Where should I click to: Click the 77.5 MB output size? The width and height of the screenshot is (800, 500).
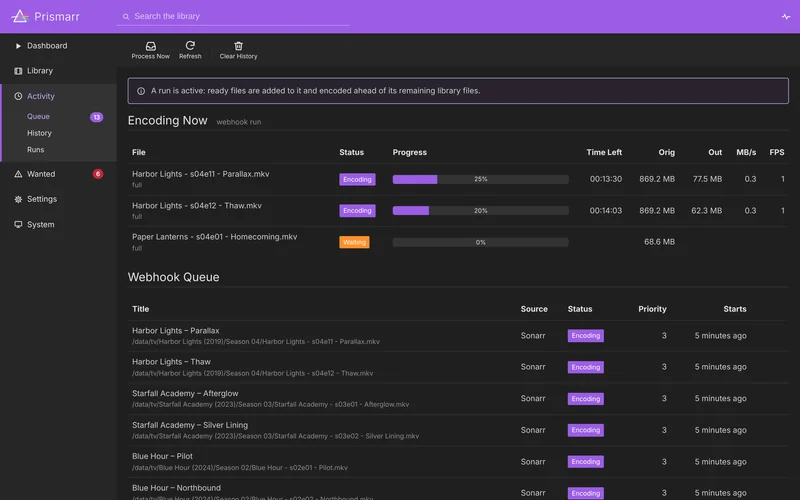pyautogui.click(x=707, y=179)
